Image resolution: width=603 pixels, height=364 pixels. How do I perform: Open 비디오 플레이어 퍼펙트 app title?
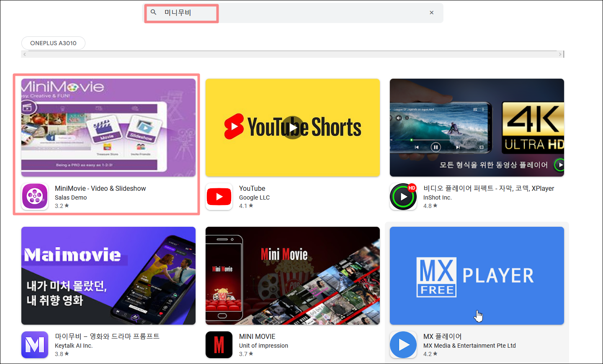(489, 188)
